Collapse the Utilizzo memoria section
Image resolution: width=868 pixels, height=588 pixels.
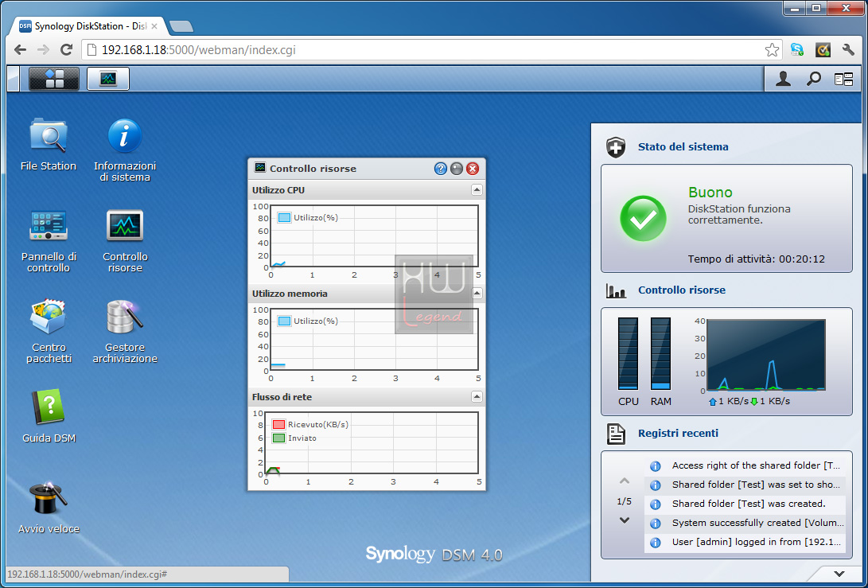[477, 294]
